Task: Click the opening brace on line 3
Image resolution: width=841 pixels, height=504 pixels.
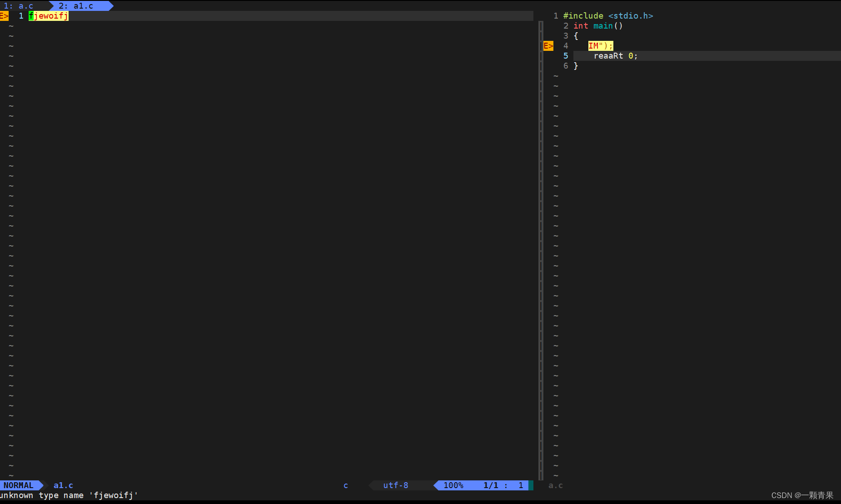Action: [576, 36]
